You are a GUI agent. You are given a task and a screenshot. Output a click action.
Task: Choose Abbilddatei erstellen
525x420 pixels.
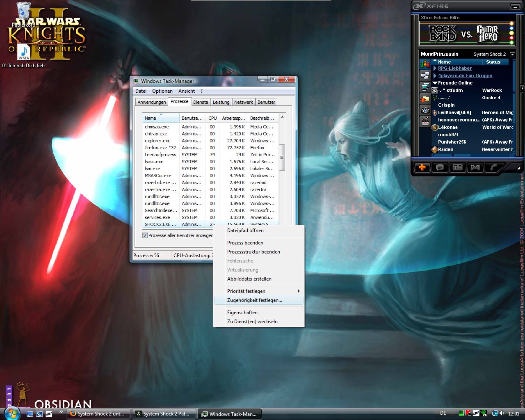(x=259, y=279)
